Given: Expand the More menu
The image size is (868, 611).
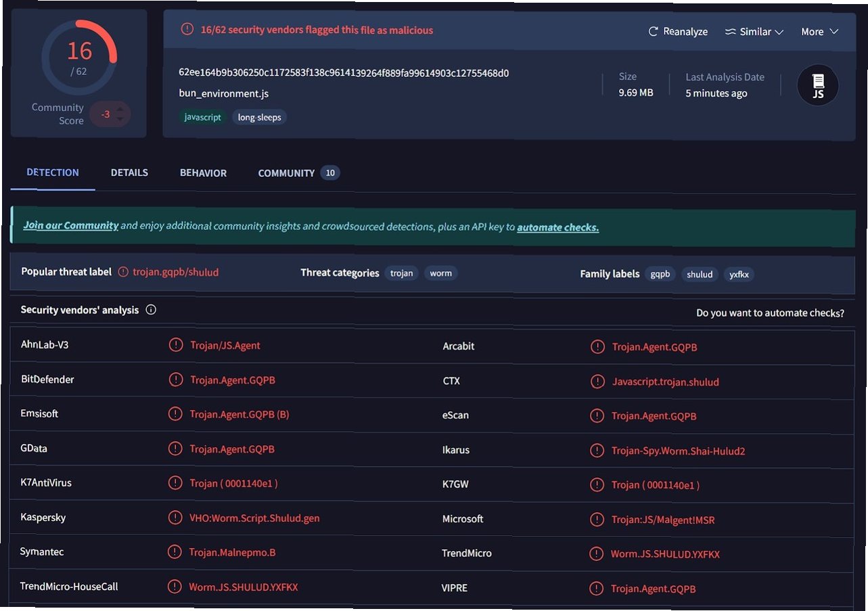Looking at the screenshot, I should 819,32.
